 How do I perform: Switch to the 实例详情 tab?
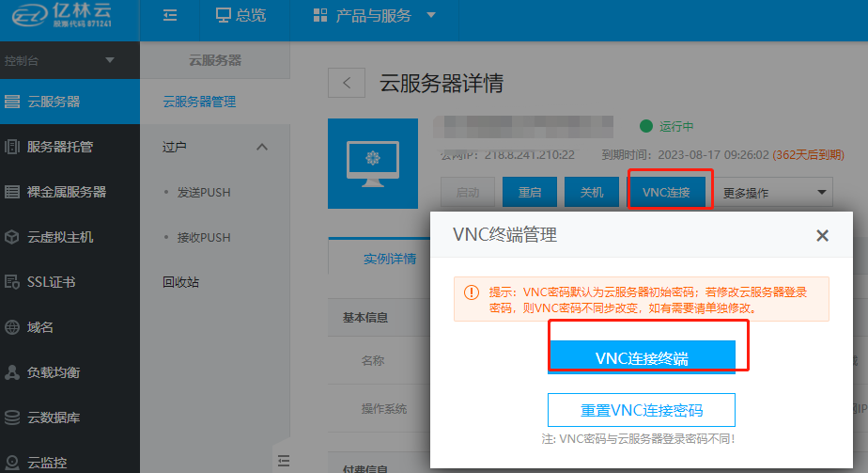coord(389,259)
